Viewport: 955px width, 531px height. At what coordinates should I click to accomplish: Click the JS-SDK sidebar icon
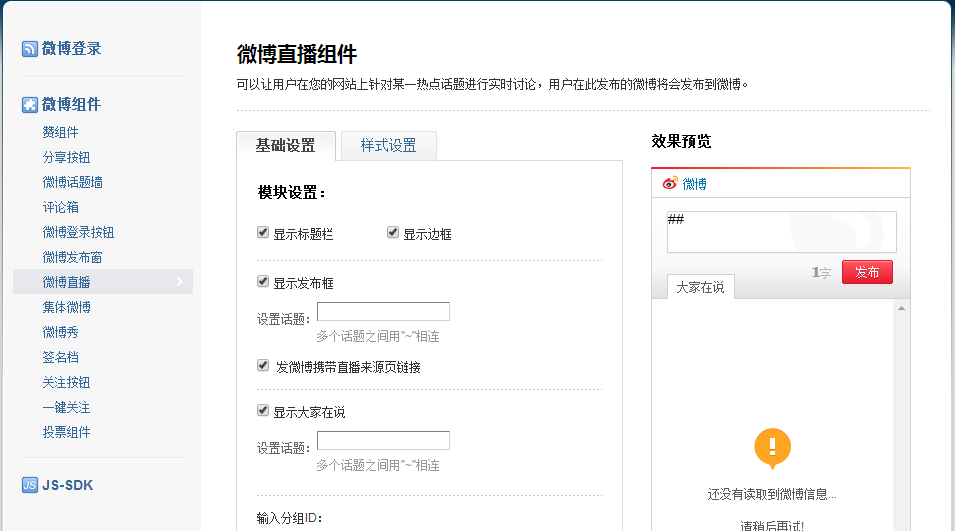click(x=30, y=486)
